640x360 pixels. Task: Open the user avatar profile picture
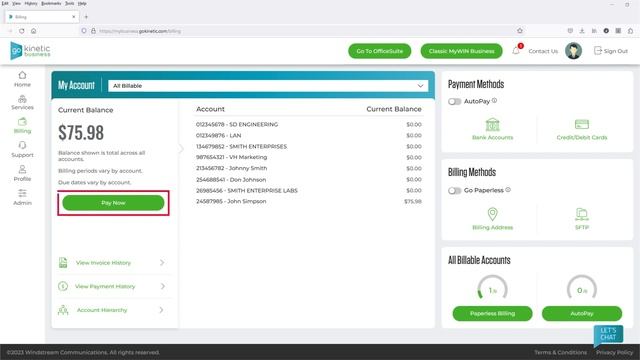coord(573,51)
